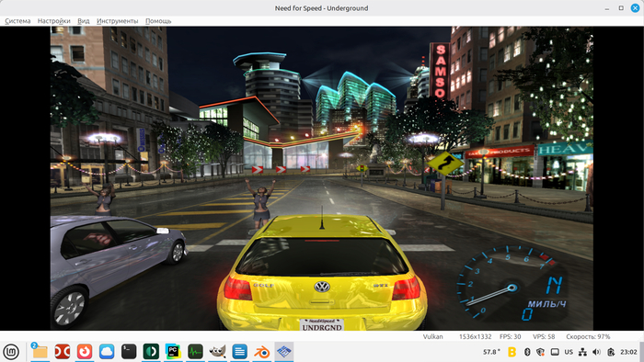
Task: Switch to Blender in the taskbar
Action: click(262, 352)
